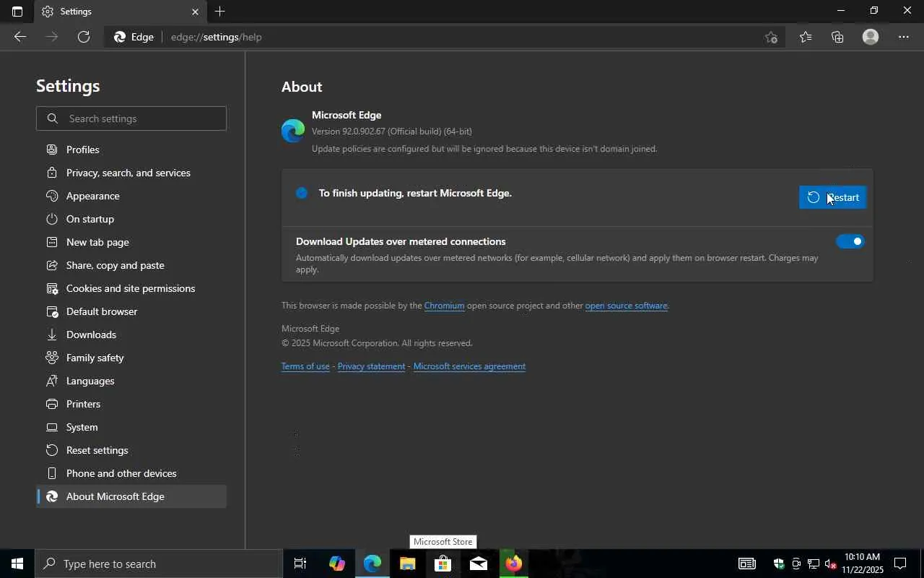Open the Chromium project link
This screenshot has height=578, width=924.
pyautogui.click(x=444, y=306)
